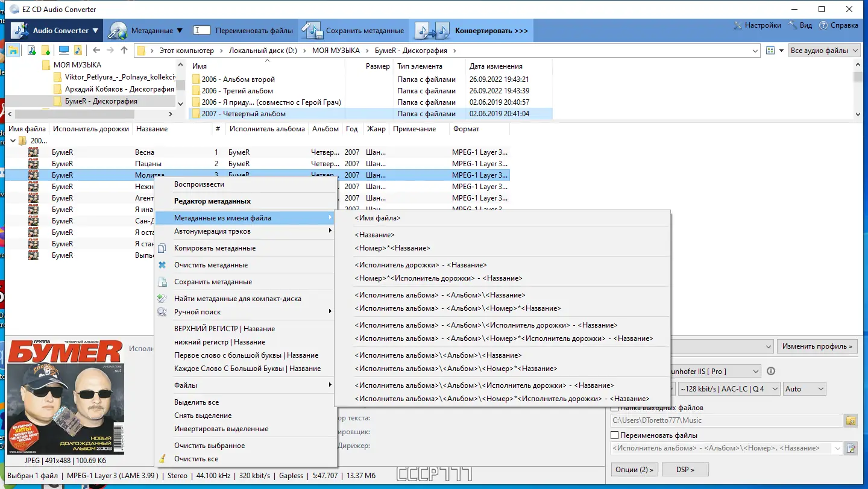Click the МОЯ МУЗЫКА breadcrumb in address bar

tap(336, 51)
